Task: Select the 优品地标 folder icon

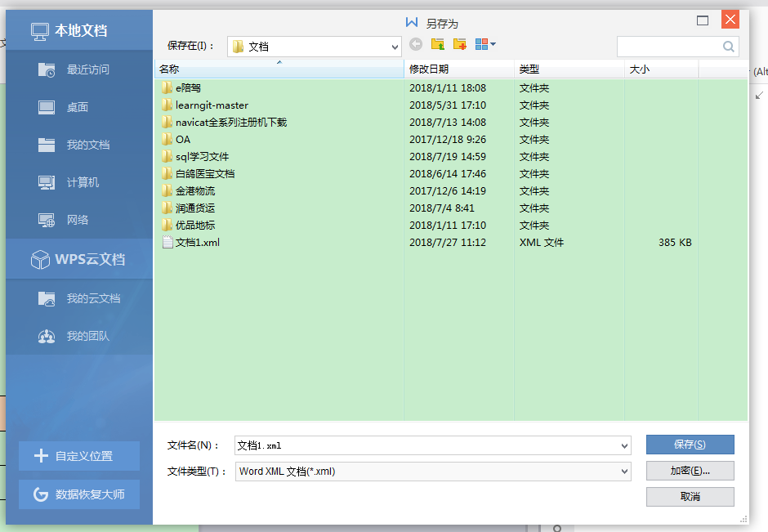Action: point(167,226)
